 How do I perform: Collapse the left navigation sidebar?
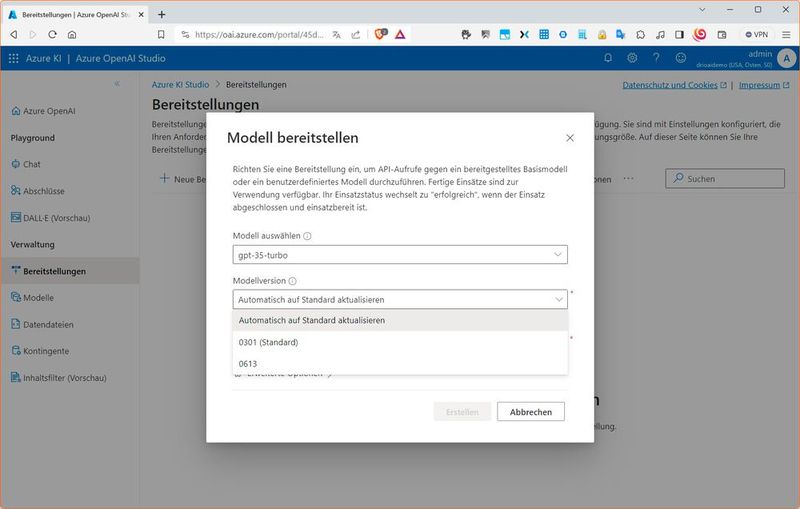click(x=117, y=84)
